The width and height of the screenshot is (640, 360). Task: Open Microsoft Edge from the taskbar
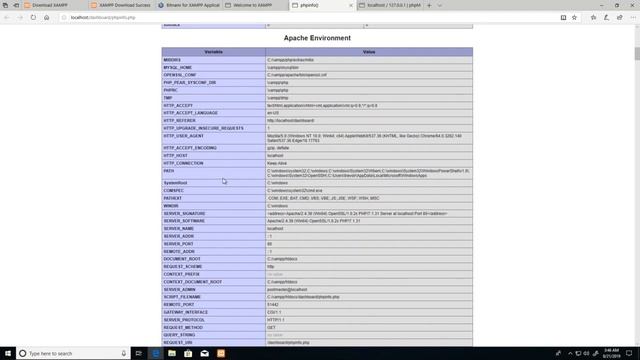[x=156, y=353]
